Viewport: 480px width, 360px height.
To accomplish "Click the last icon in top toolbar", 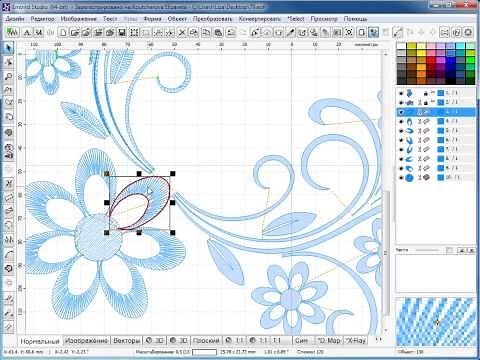I will [x=468, y=33].
